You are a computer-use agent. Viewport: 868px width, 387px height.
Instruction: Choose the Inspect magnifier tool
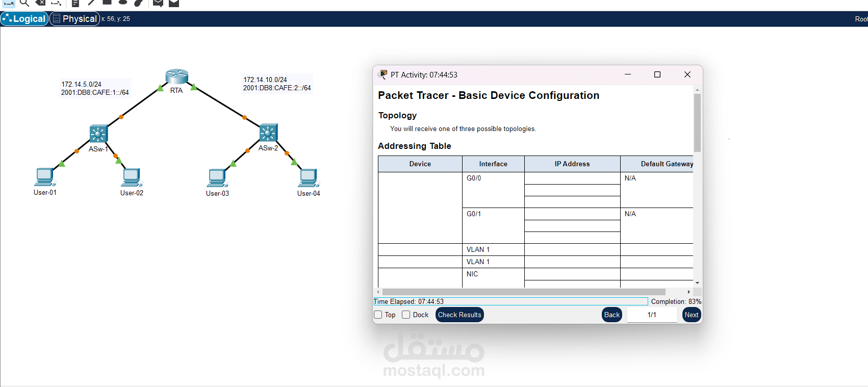[x=24, y=3]
